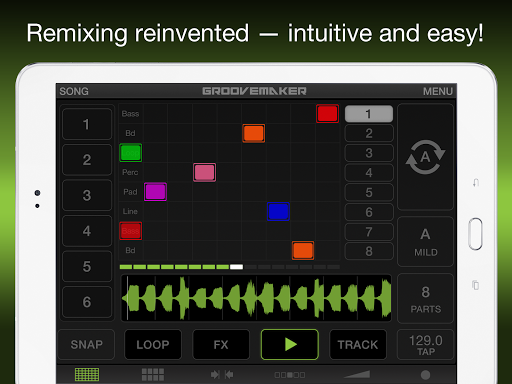Screen dimensions: 512x384
Task: Open the 129.0 TAP tempo control
Action: coord(425,345)
